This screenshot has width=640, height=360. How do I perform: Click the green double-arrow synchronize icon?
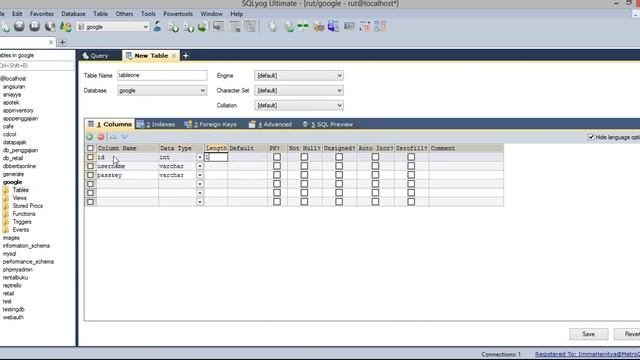pos(303,27)
